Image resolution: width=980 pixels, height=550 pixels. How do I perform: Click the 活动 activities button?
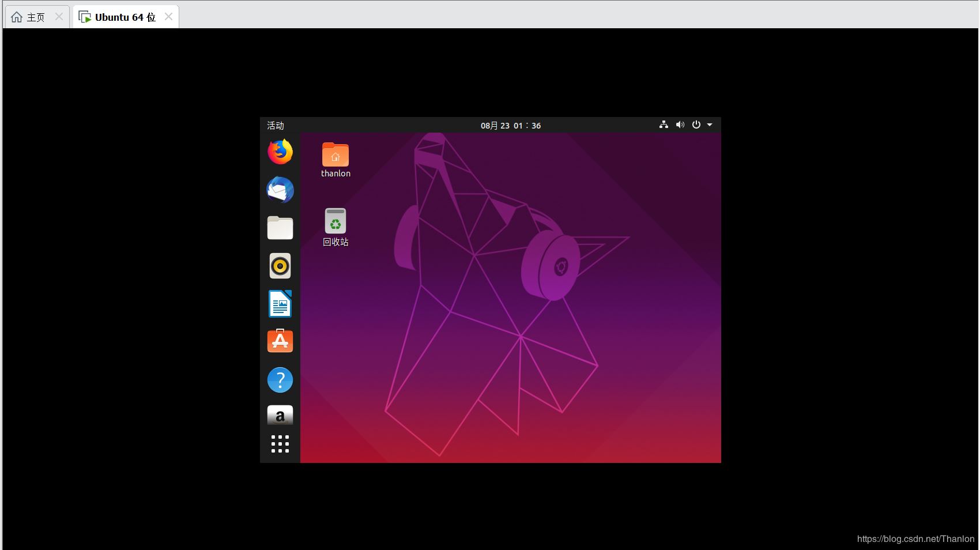click(276, 126)
